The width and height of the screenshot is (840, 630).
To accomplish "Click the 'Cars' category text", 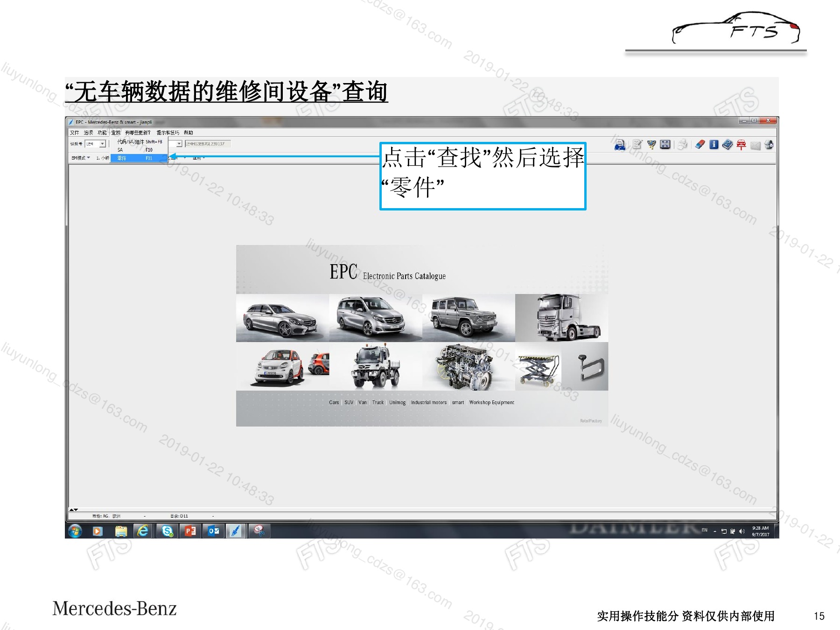I will 334,402.
